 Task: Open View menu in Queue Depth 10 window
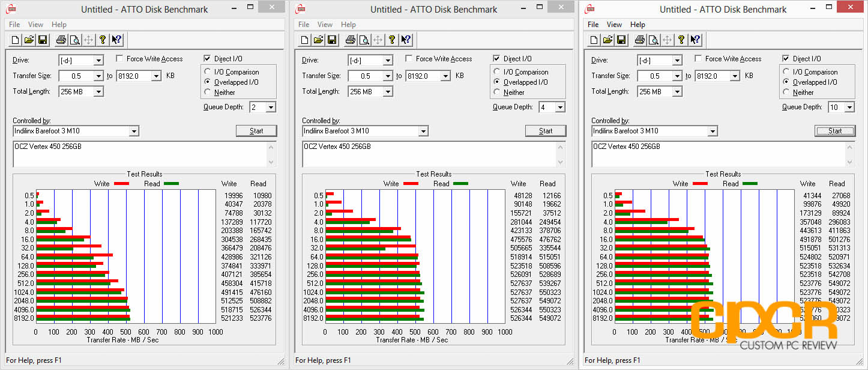[x=614, y=25]
